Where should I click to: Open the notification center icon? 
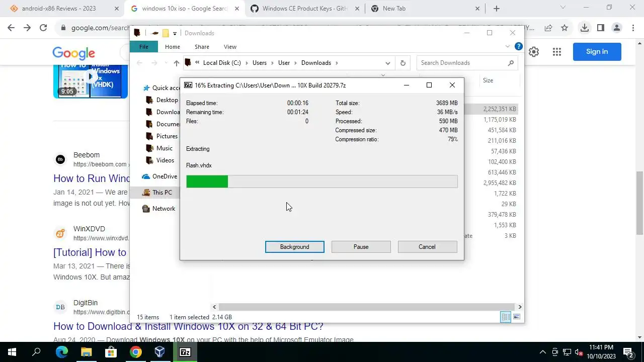coord(628,352)
